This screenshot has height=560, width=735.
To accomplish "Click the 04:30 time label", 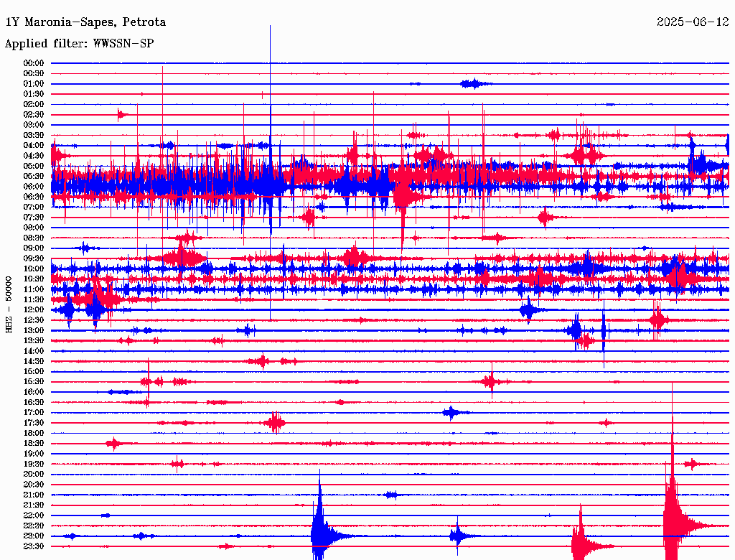I will [34, 156].
